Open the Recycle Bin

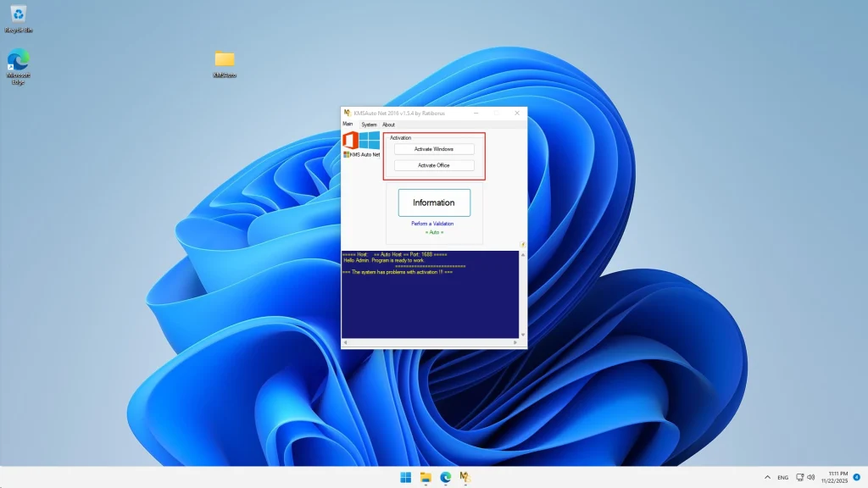(19, 15)
